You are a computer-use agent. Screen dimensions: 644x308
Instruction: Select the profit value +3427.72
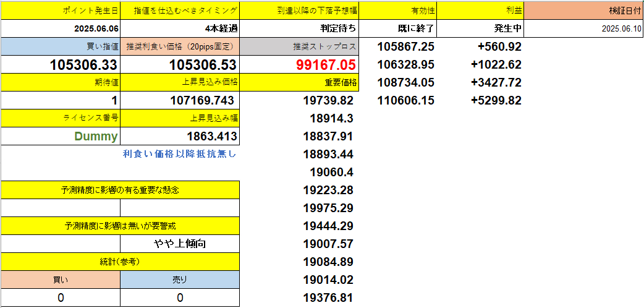tap(496, 82)
